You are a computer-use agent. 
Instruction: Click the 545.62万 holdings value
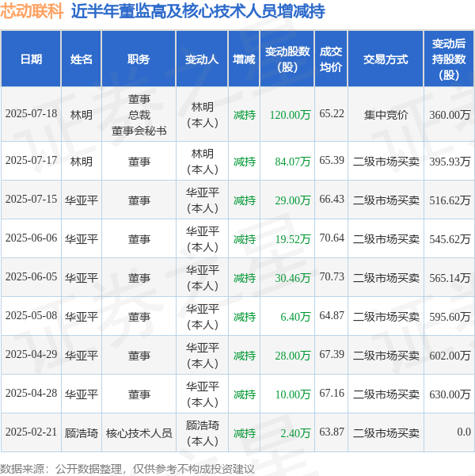pos(450,239)
